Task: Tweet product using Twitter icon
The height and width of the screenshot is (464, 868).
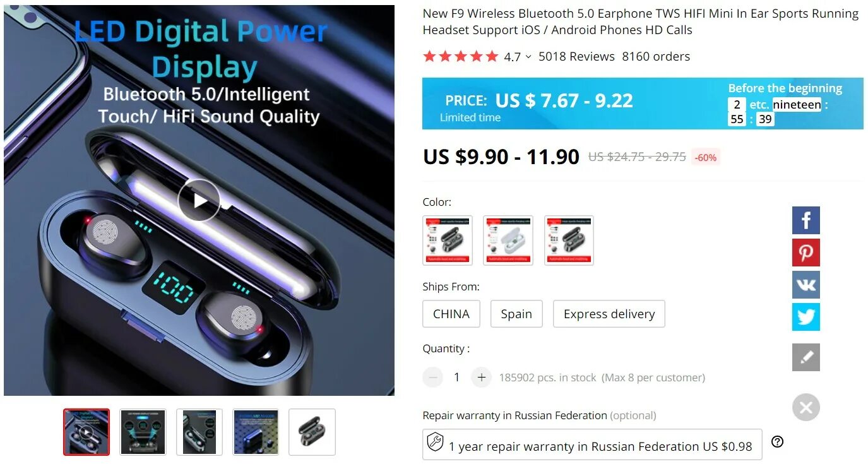Action: click(x=806, y=317)
